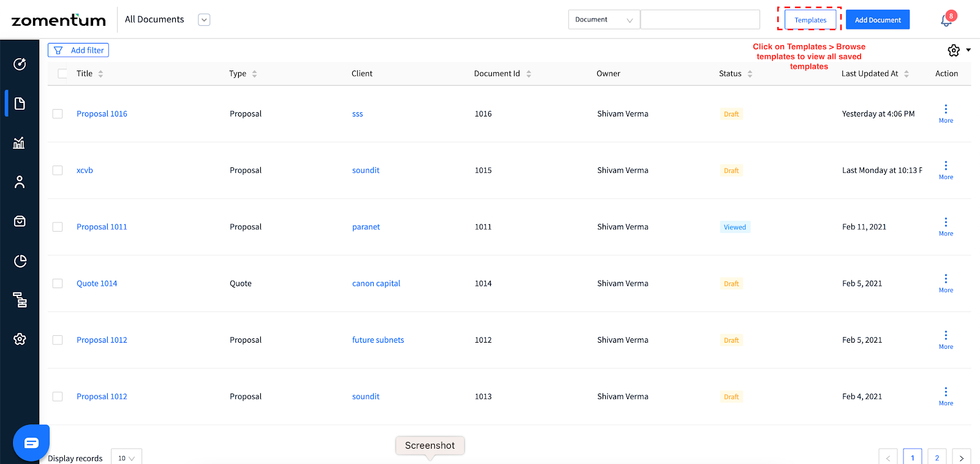The height and width of the screenshot is (464, 980).
Task: Click the Templates button
Action: pos(810,20)
